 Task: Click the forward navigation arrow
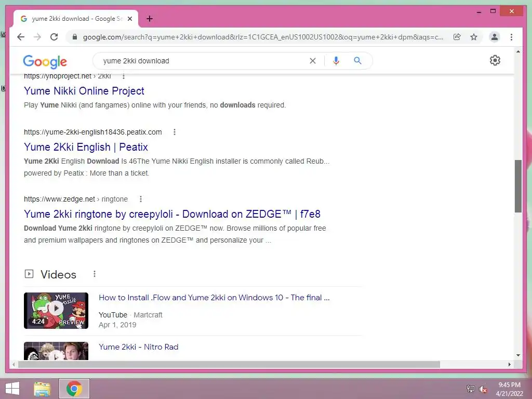coord(37,37)
